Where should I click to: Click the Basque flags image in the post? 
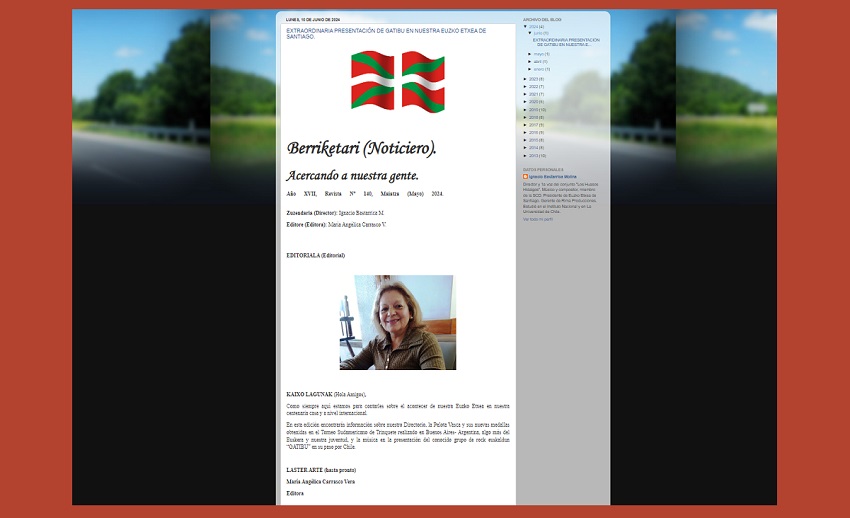398,81
